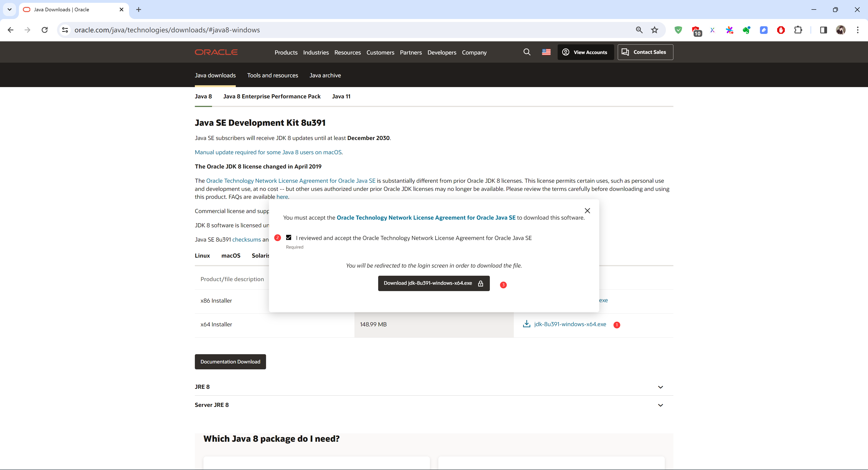Screen dimensions: 868x470
Task: Open the Company menu
Action: (x=474, y=52)
